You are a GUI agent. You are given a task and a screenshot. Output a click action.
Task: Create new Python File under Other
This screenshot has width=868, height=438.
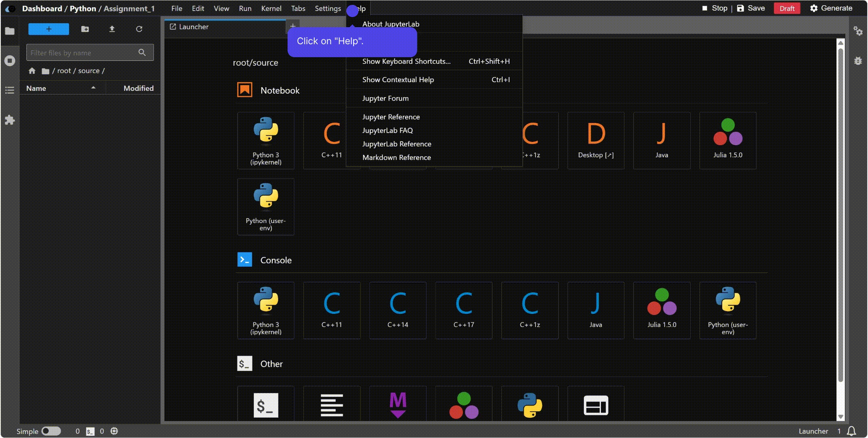point(530,404)
